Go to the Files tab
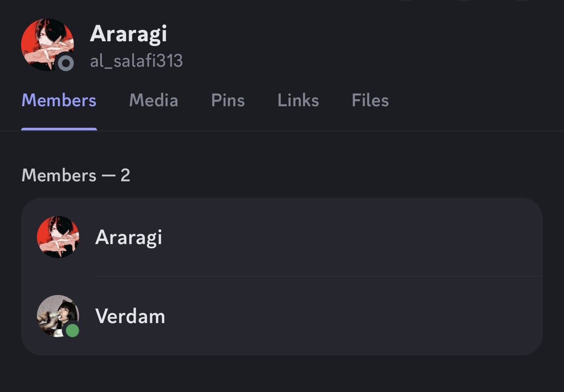The image size is (564, 392). [370, 101]
